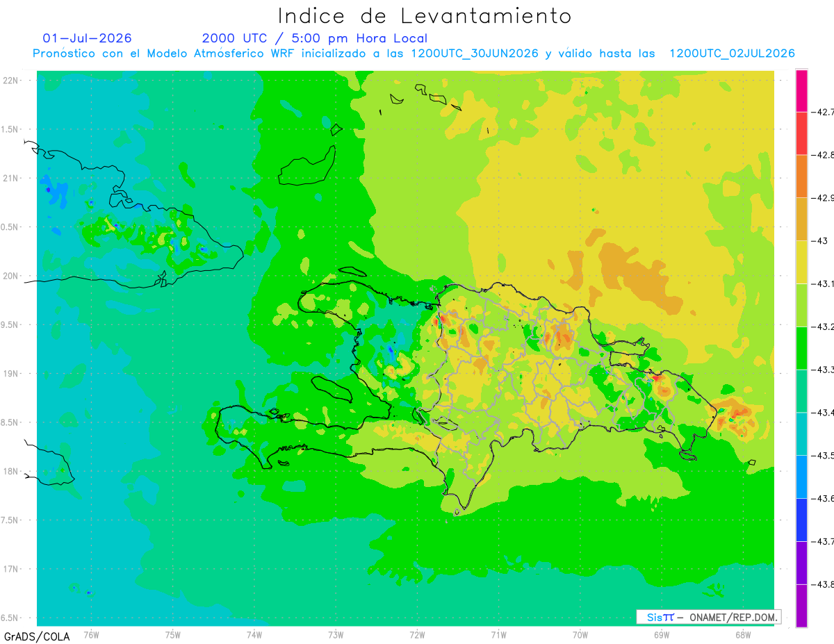Select the "17N" latitude label
The image size is (834, 644).
click(x=11, y=569)
